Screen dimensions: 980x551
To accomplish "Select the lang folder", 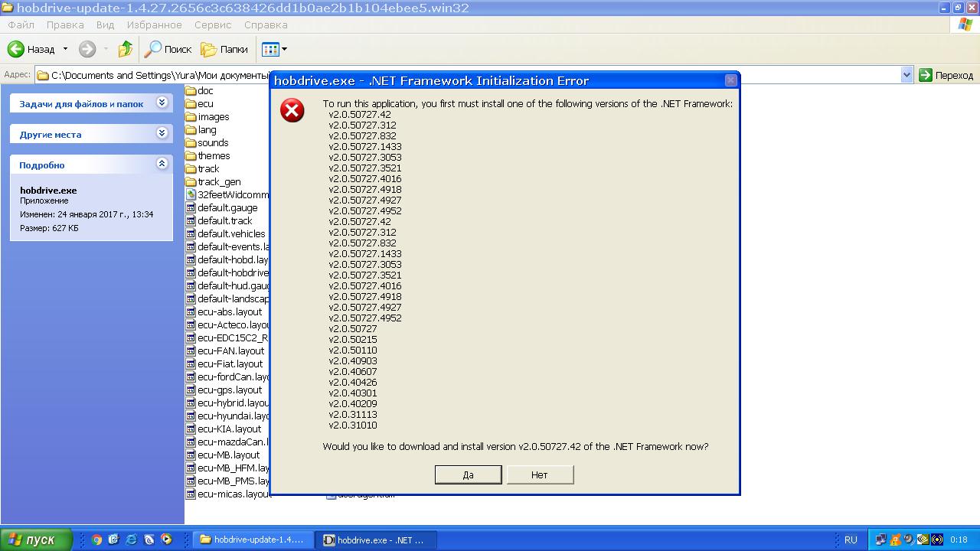I will coord(201,129).
